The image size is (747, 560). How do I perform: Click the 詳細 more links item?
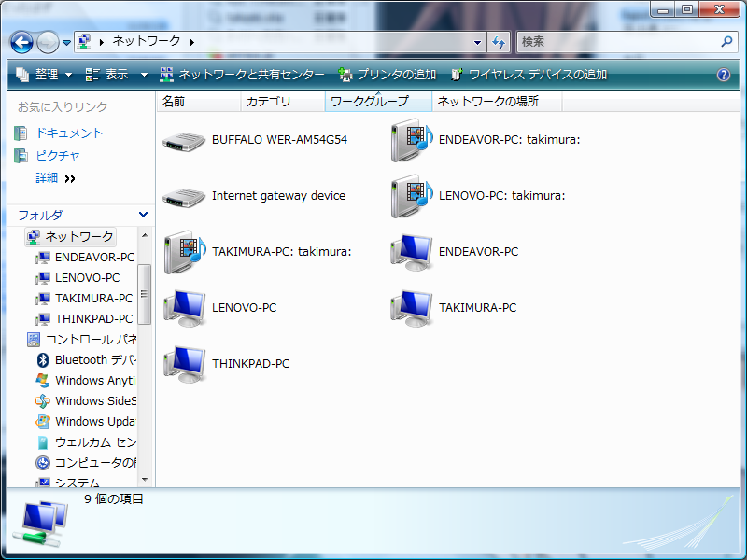coord(55,178)
